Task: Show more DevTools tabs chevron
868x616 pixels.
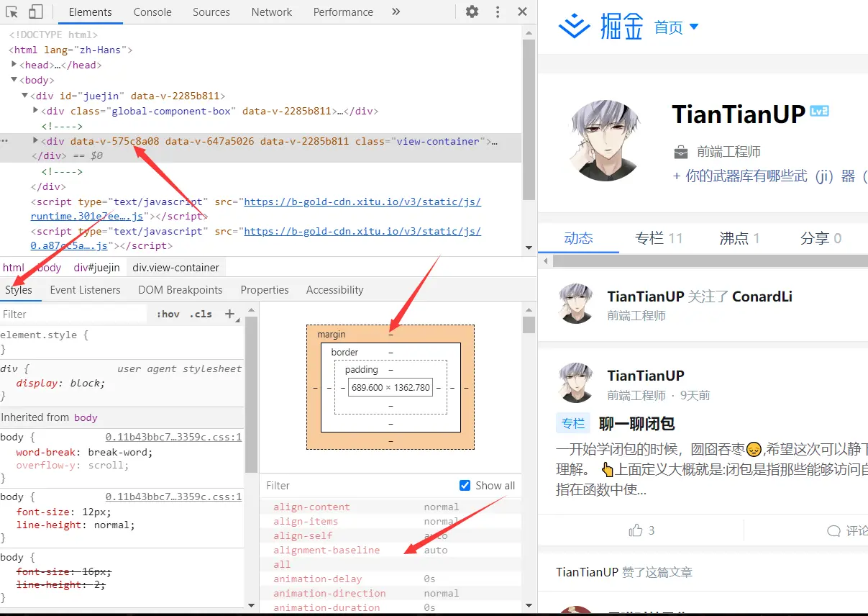Action: click(x=396, y=12)
